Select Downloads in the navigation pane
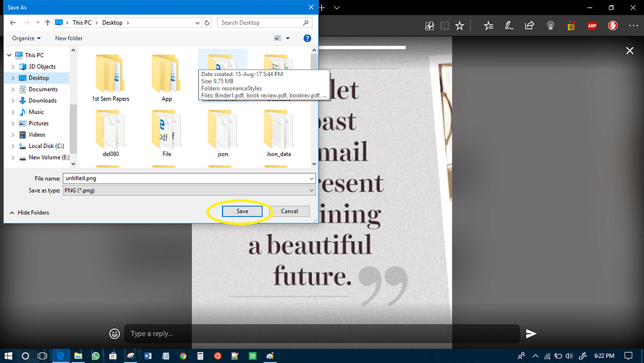The width and height of the screenshot is (644, 363). [42, 100]
